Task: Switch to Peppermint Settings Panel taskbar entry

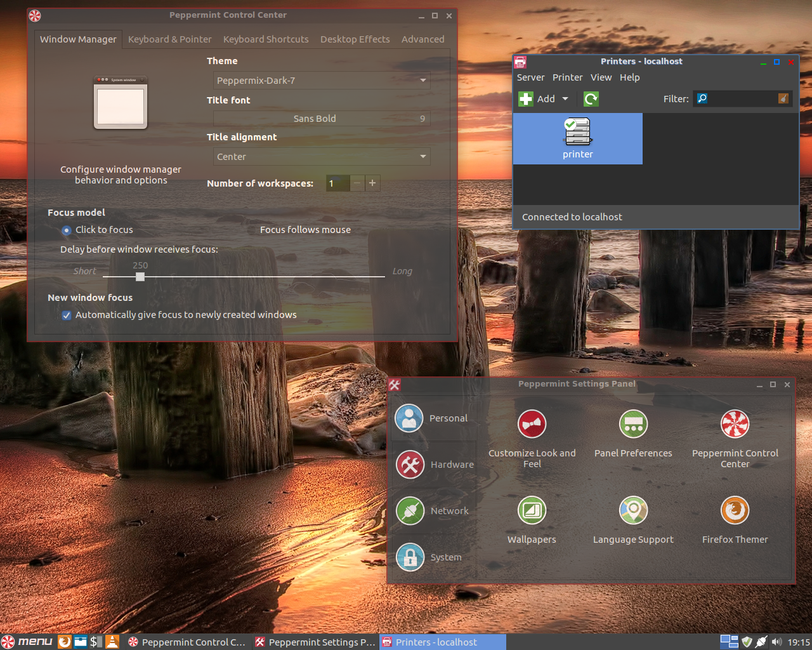Action: pyautogui.click(x=315, y=642)
